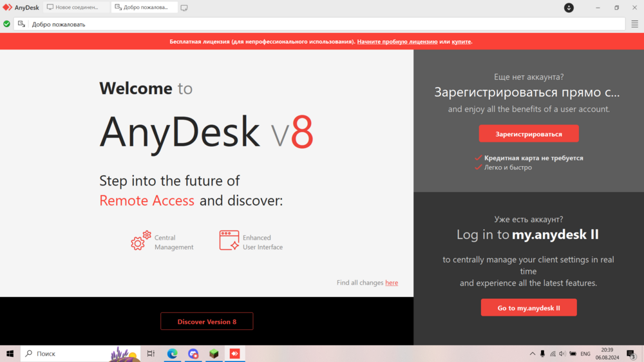This screenshot has height=362, width=644.
Task: Switch ENG keyboard language indicator
Action: coord(585,354)
